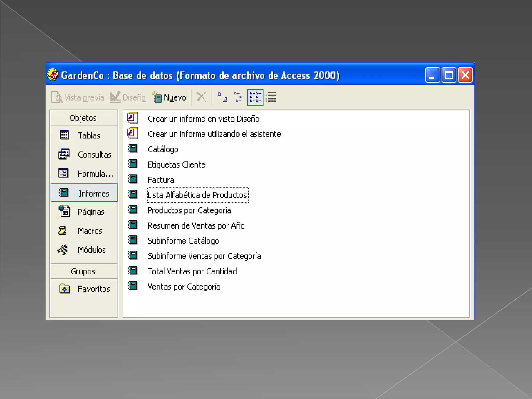The image size is (532, 399).
Task: Select 'Resumen de Ventas por Año' report
Action: [196, 225]
